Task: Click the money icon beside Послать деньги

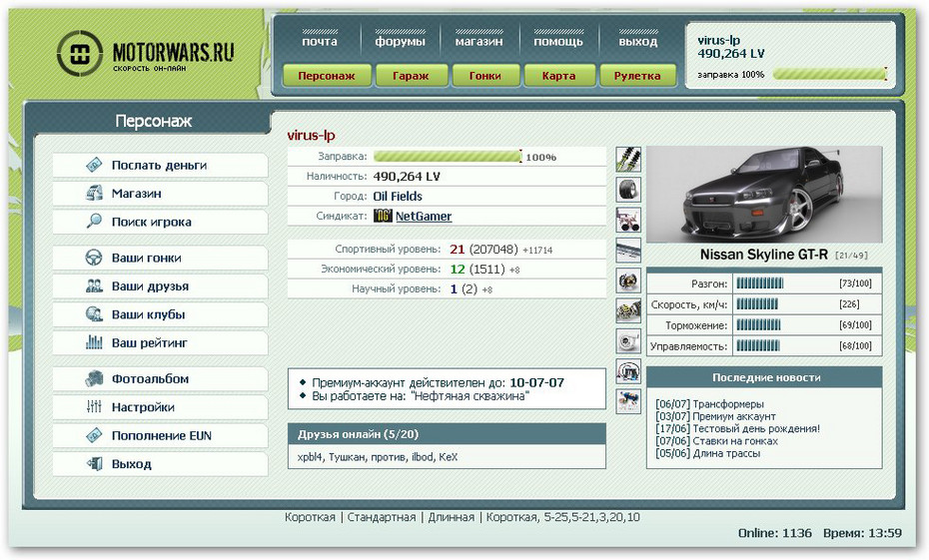Action: point(94,165)
